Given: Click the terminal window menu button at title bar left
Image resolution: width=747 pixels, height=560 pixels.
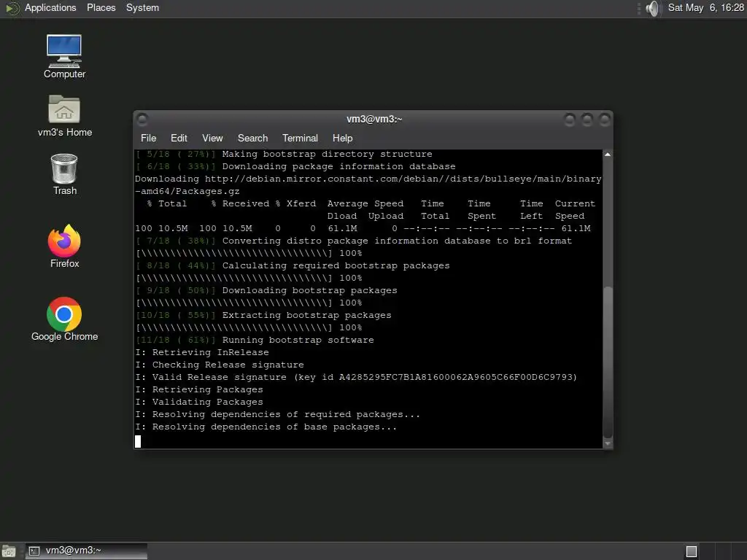Looking at the screenshot, I should (x=142, y=119).
